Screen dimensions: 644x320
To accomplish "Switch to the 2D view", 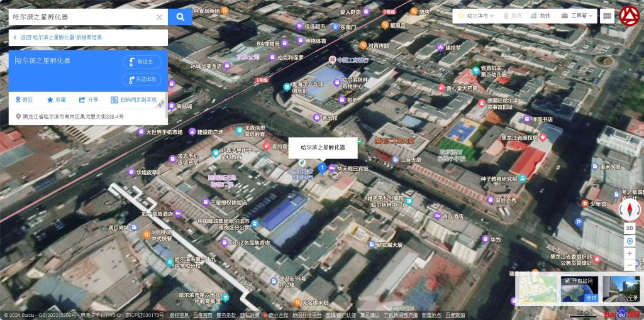I will 630,228.
